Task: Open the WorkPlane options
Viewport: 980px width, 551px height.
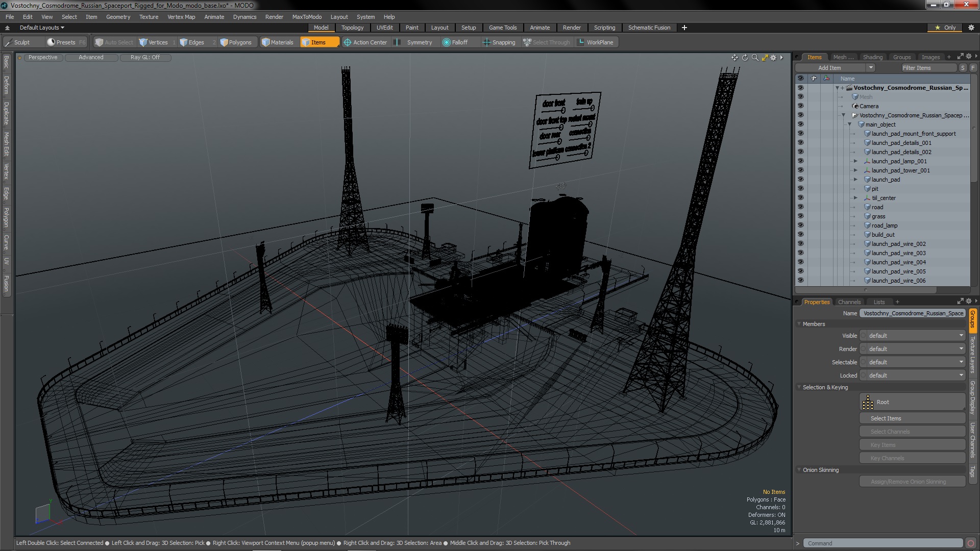Action: click(596, 42)
